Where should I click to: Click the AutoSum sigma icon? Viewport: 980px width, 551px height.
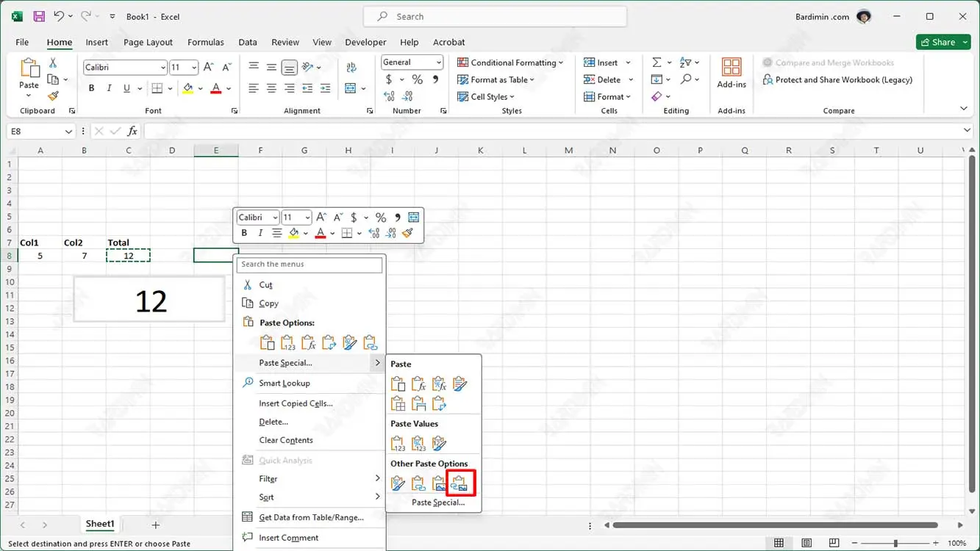coord(657,62)
